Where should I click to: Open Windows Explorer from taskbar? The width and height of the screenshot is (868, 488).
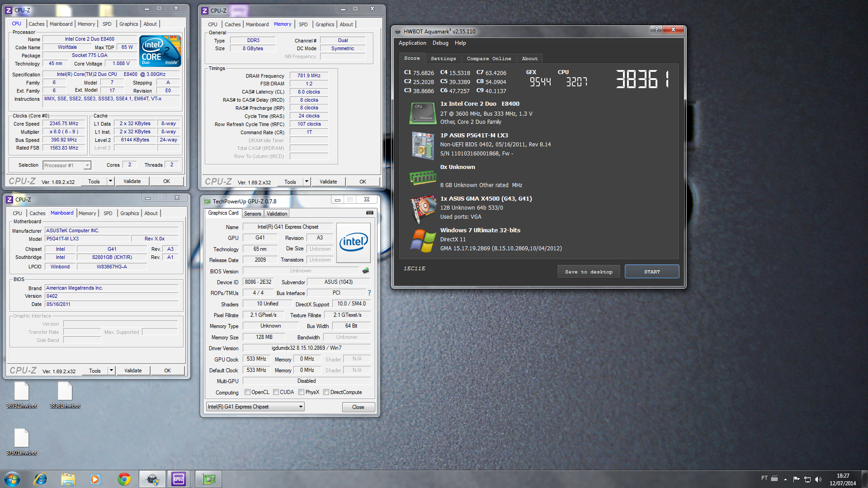68,479
